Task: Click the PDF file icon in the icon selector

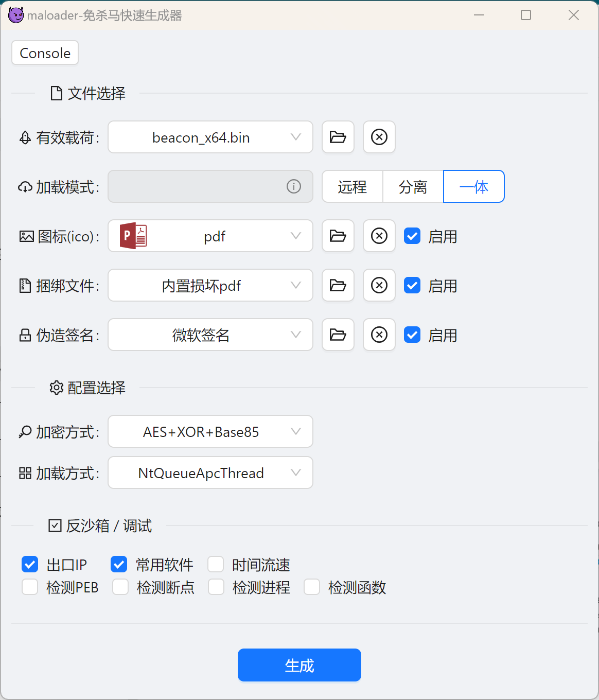Action: [133, 235]
